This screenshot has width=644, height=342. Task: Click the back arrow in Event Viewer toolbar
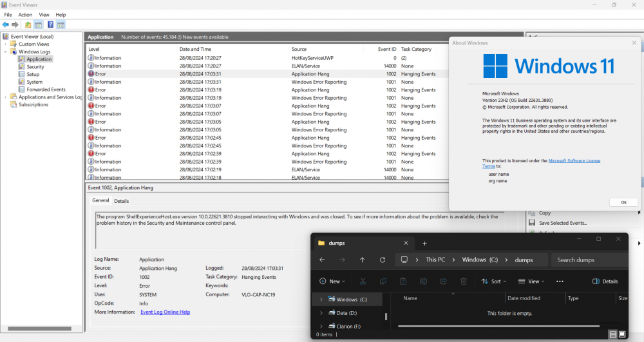(6, 24)
